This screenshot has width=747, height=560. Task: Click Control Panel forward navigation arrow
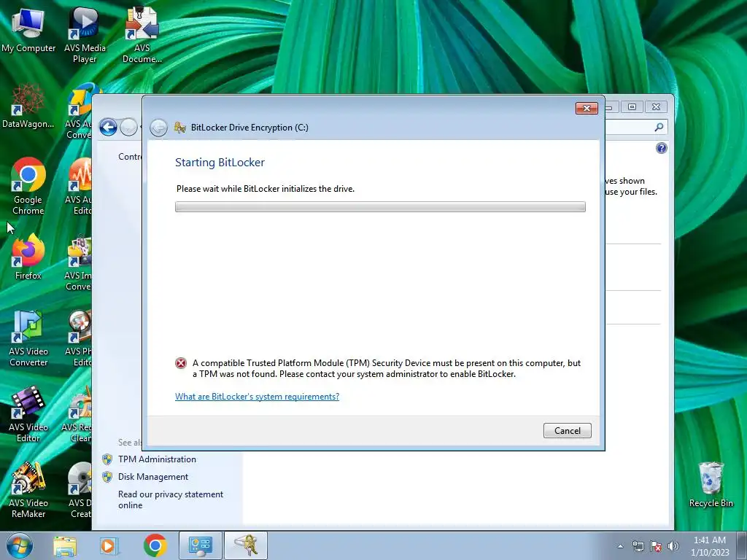128,127
